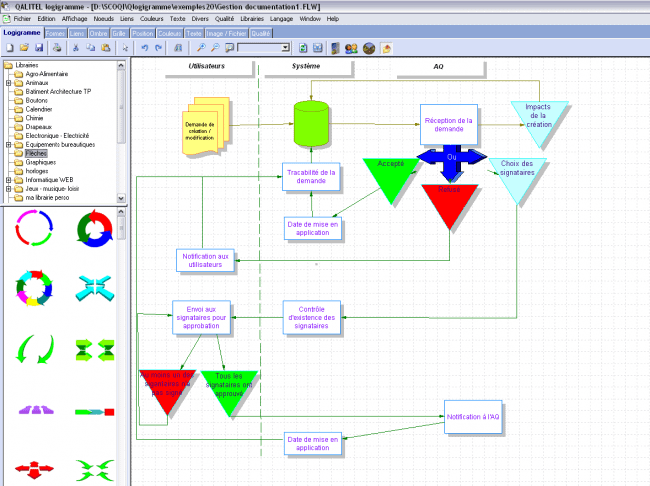Screen dimensions: 650x486
Task: Paste with the clipboard toolbar icon
Action: pyautogui.click(x=106, y=48)
